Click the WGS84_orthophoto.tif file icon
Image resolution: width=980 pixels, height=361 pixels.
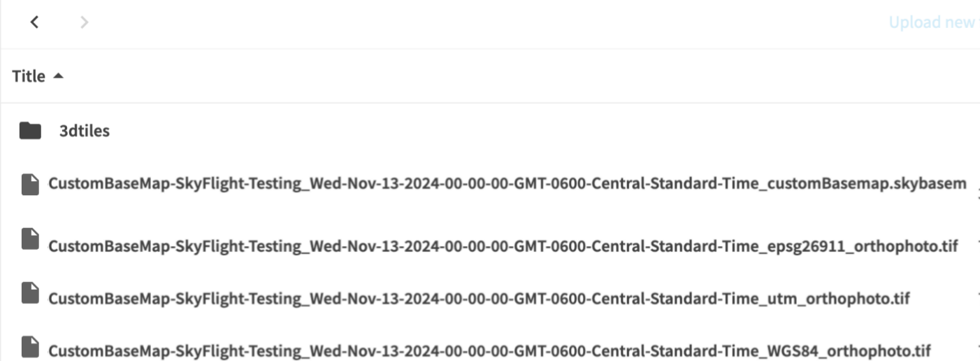30,346
